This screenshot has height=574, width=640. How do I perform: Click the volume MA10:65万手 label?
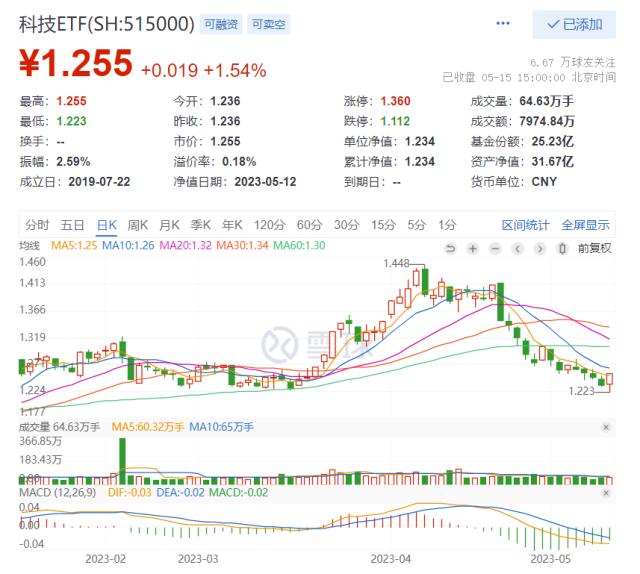pos(221,427)
